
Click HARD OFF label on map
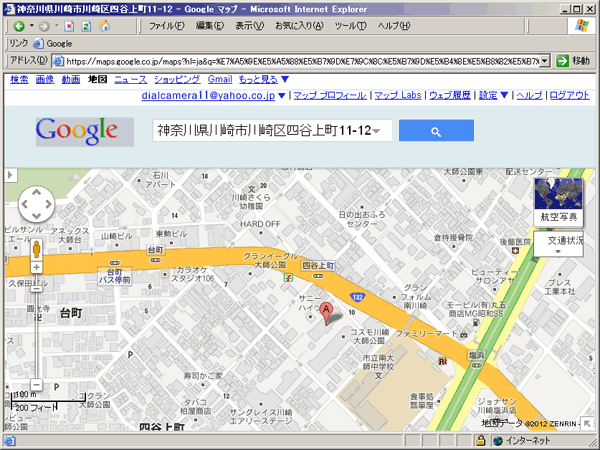(x=260, y=224)
